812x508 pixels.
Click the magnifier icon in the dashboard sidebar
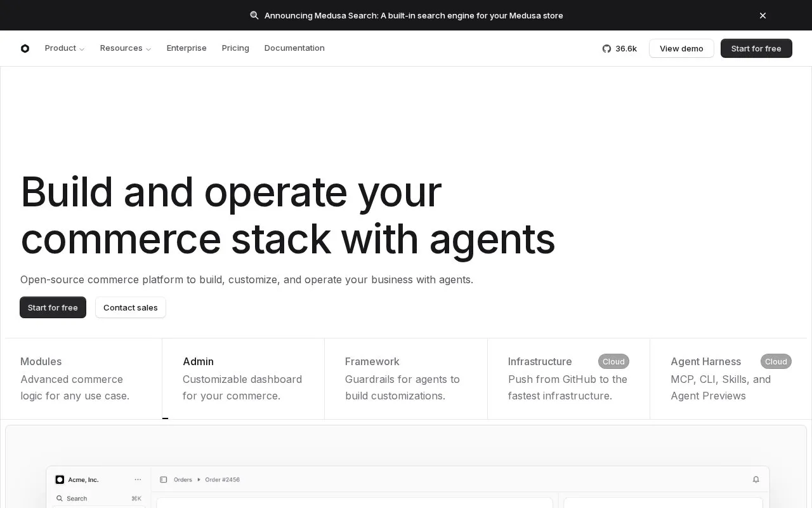pyautogui.click(x=60, y=498)
